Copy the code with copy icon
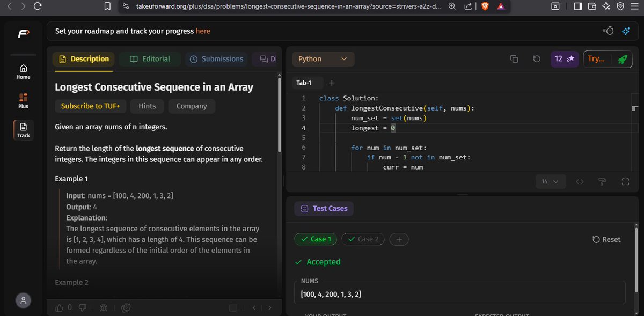Screen dimensions: 644x316 coord(514,59)
